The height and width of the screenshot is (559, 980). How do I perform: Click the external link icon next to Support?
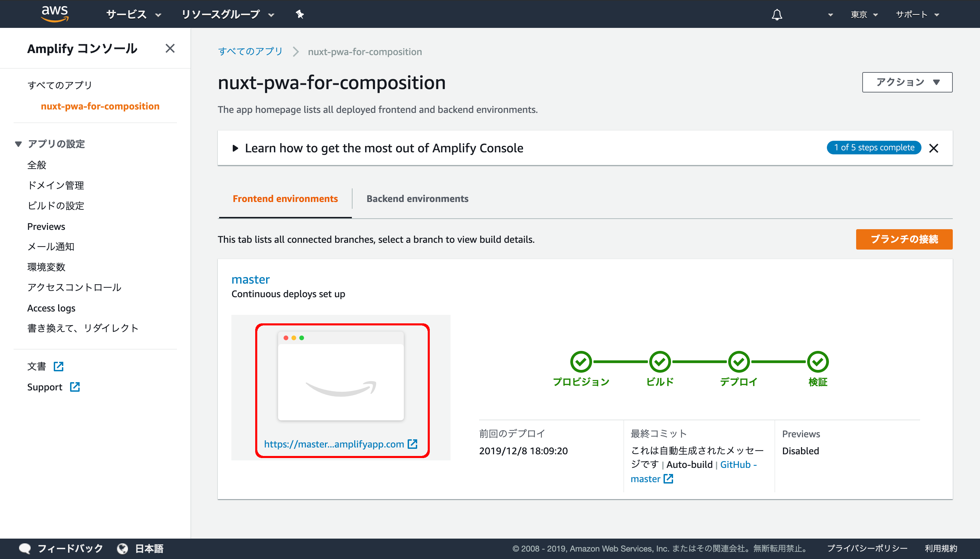coord(75,387)
